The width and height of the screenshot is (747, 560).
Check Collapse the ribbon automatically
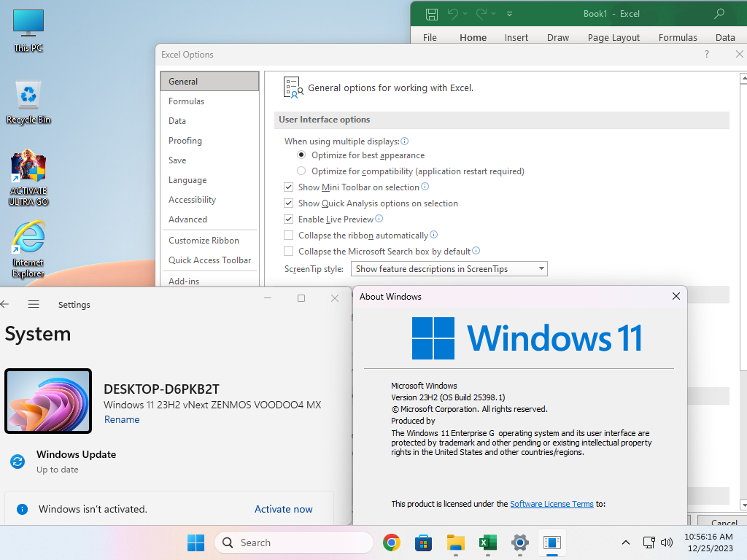point(288,236)
